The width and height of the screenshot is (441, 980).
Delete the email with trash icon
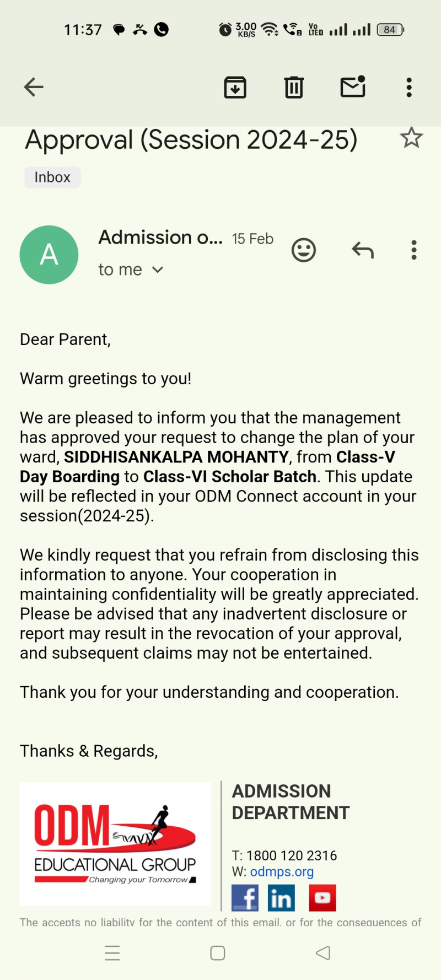coord(294,87)
